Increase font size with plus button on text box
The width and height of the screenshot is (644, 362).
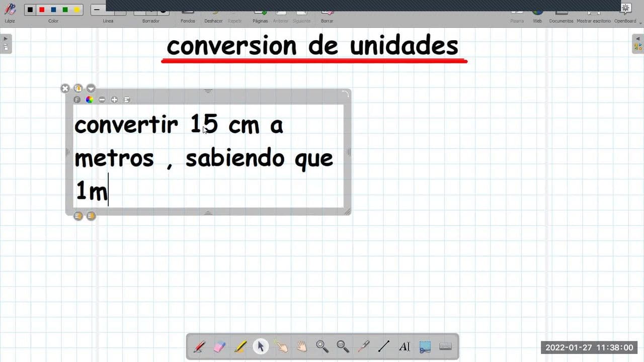point(114,100)
